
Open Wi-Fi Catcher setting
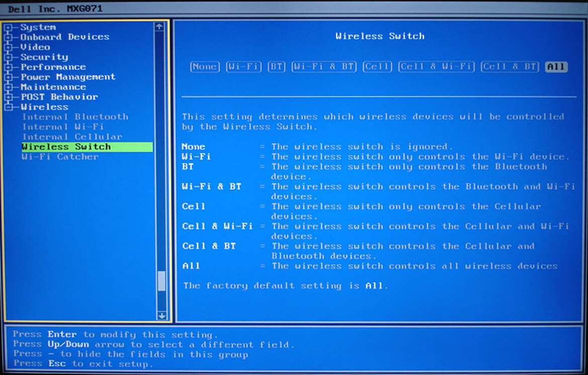(x=60, y=157)
